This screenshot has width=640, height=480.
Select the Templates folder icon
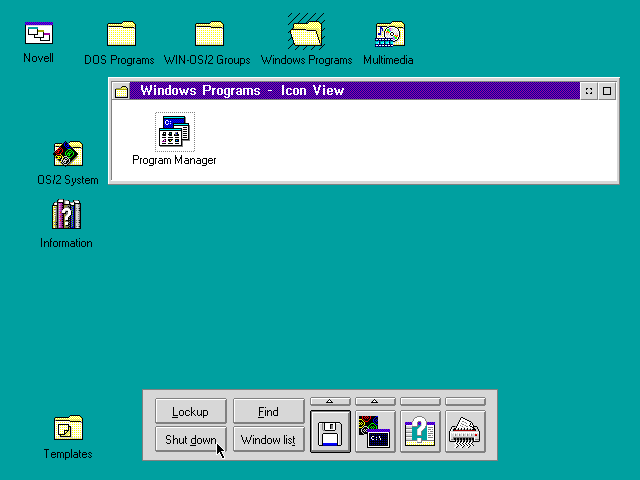(x=68, y=428)
